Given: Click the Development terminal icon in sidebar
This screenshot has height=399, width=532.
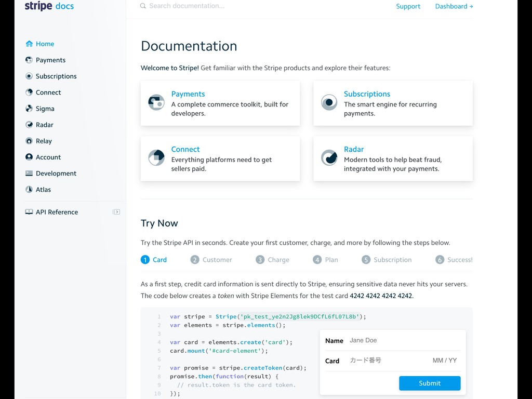Looking at the screenshot, I should click(29, 173).
